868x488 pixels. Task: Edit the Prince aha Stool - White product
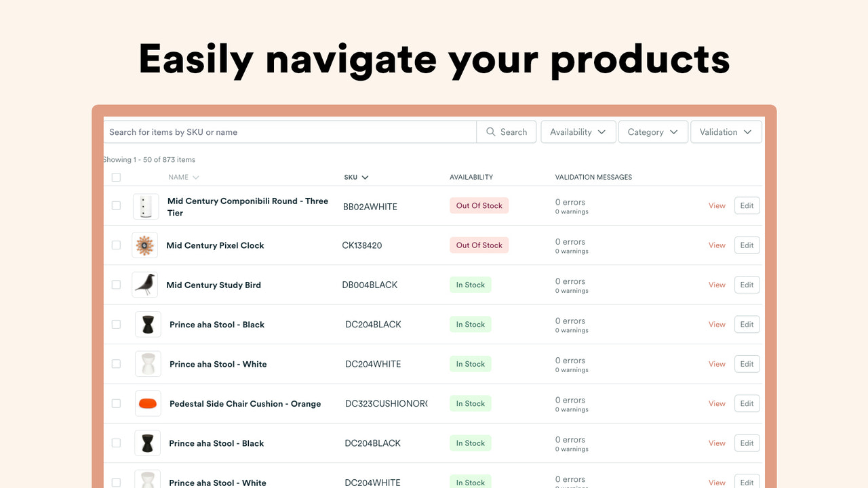pos(747,363)
